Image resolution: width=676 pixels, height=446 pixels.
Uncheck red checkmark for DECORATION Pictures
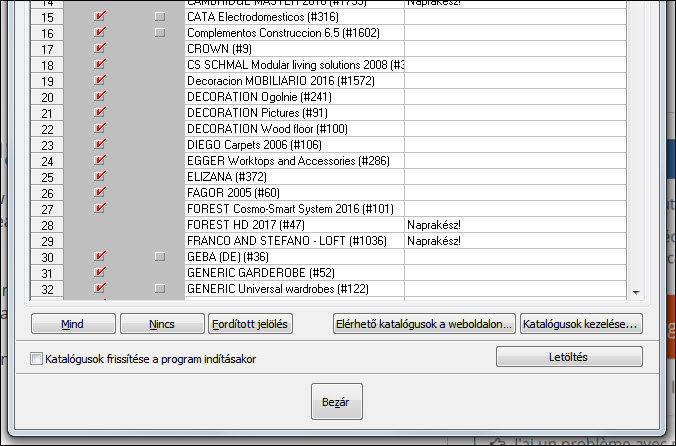click(100, 112)
